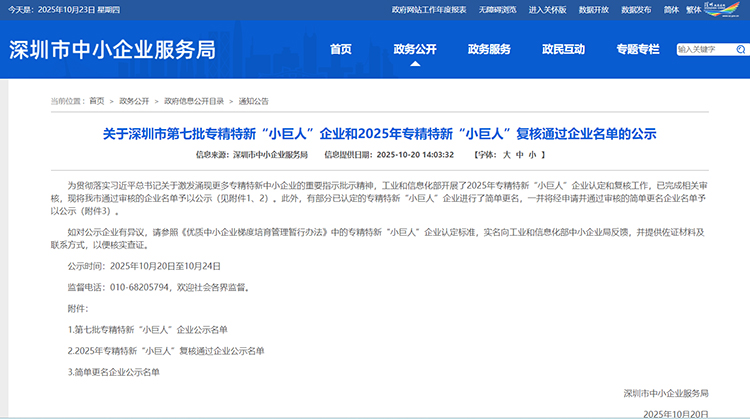Open attachment 第七批专精特新“小巨人”企业公示名单
The height and width of the screenshot is (419, 750).
pos(148,329)
